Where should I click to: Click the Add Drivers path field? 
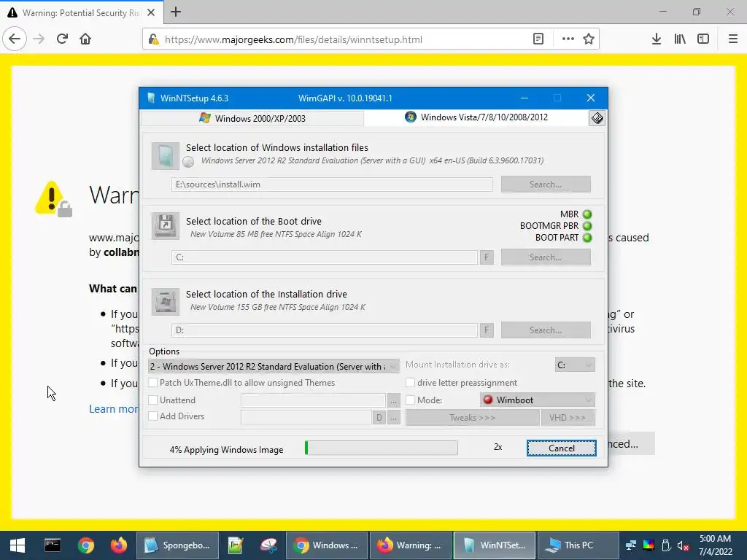pyautogui.click(x=306, y=418)
